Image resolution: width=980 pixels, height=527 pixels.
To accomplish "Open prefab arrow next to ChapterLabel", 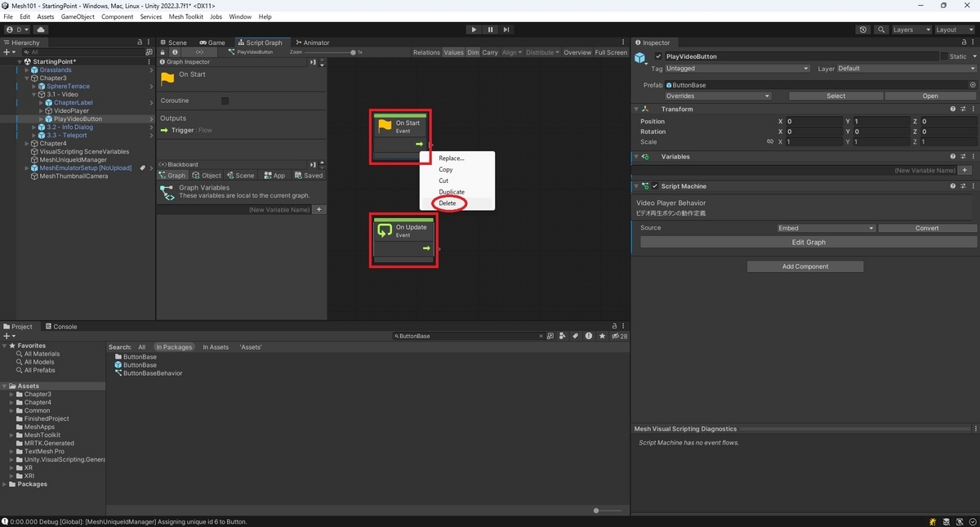I will click(x=152, y=103).
